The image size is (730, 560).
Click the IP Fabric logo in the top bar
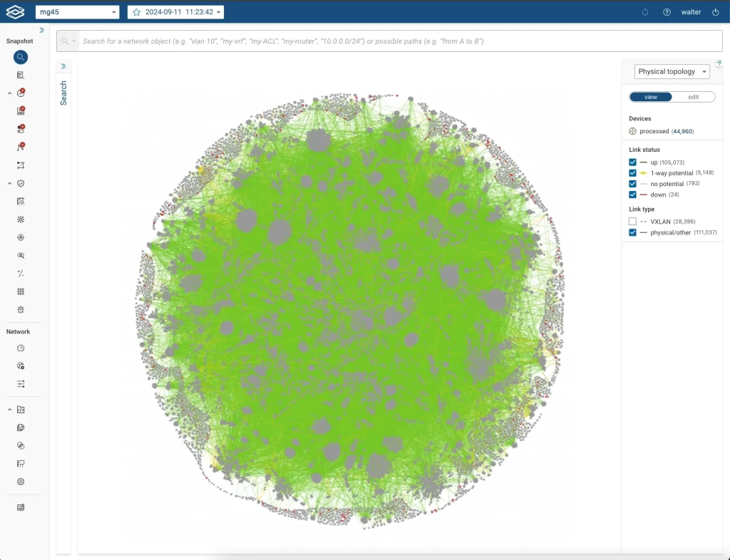(14, 11)
